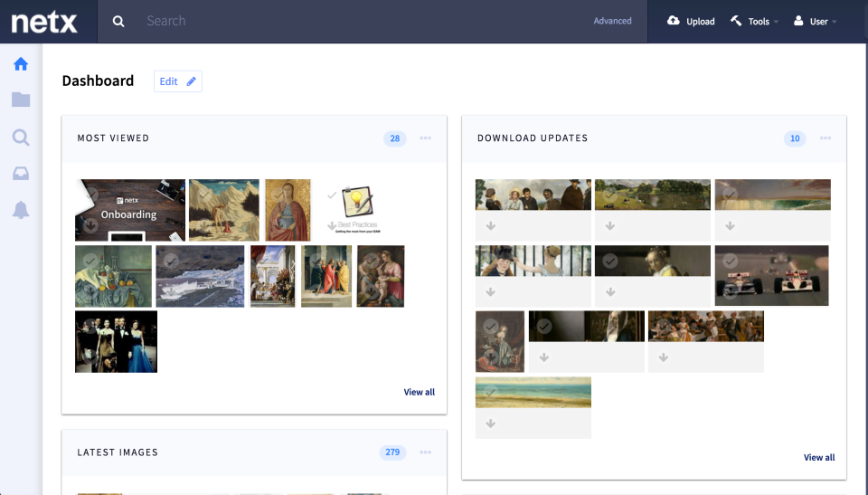
Task: Click View all under Most Viewed
Action: coord(419,392)
